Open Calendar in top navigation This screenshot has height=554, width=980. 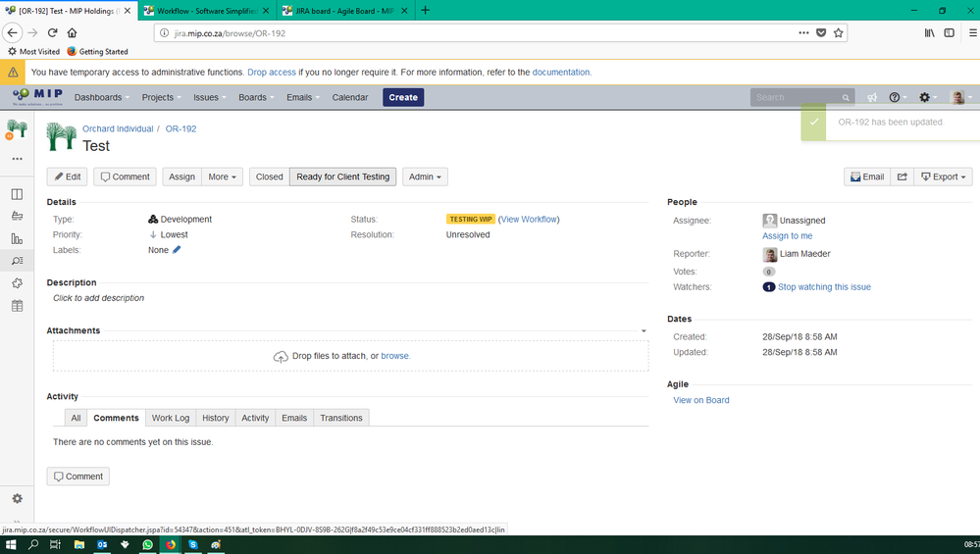coord(350,97)
